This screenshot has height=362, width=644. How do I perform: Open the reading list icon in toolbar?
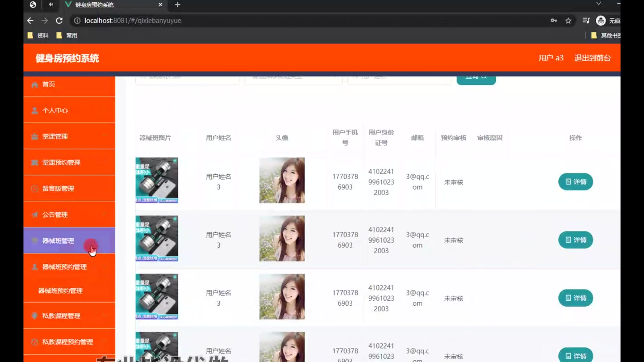click(586, 20)
